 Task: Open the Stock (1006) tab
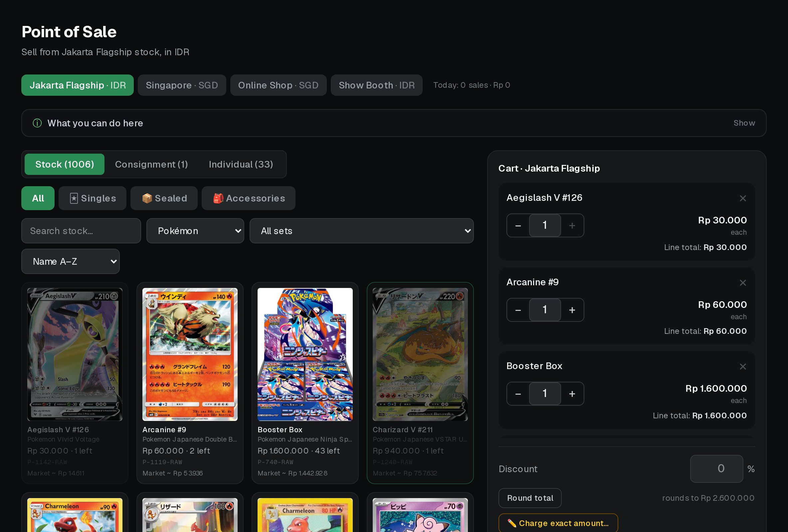point(65,164)
